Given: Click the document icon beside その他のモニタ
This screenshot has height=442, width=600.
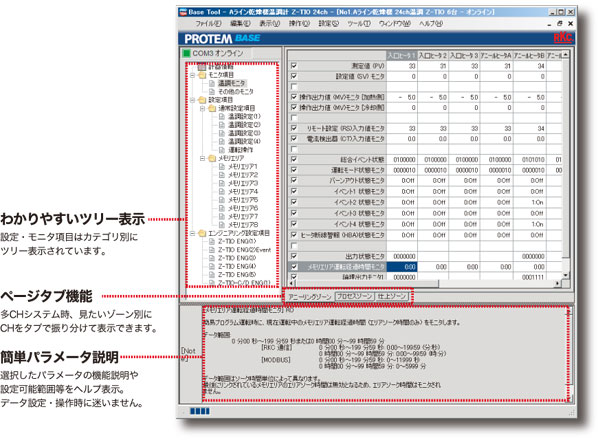Looking at the screenshot, I should coord(212,91).
